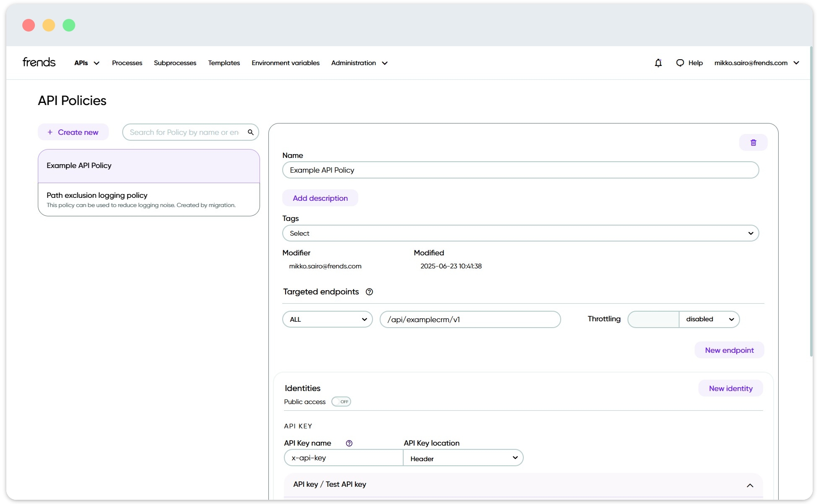The image size is (819, 504).
Task: Click API Key name help icon
Action: click(x=349, y=444)
